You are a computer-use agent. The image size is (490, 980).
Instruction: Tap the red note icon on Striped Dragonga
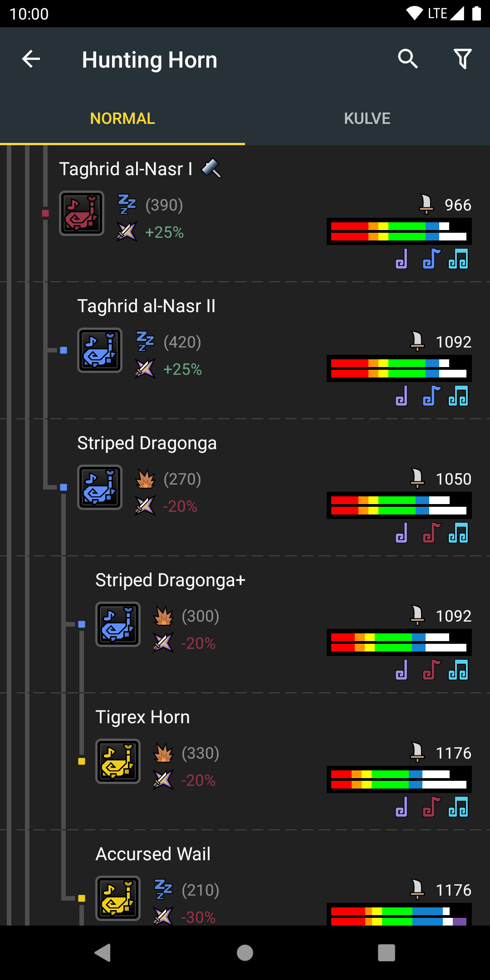(431, 533)
